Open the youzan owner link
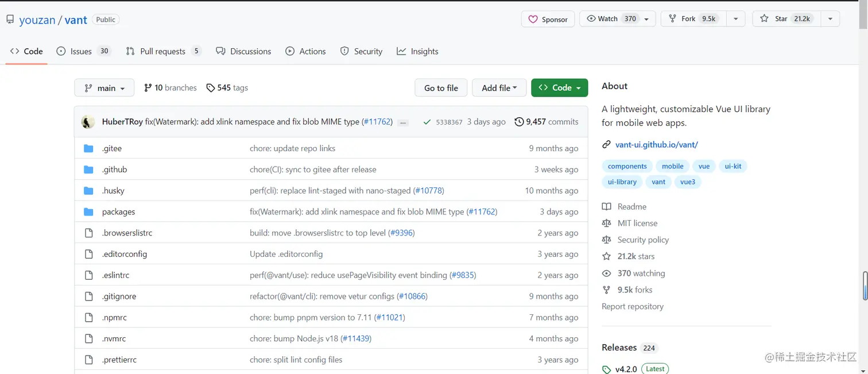This screenshot has width=868, height=374. (x=37, y=20)
